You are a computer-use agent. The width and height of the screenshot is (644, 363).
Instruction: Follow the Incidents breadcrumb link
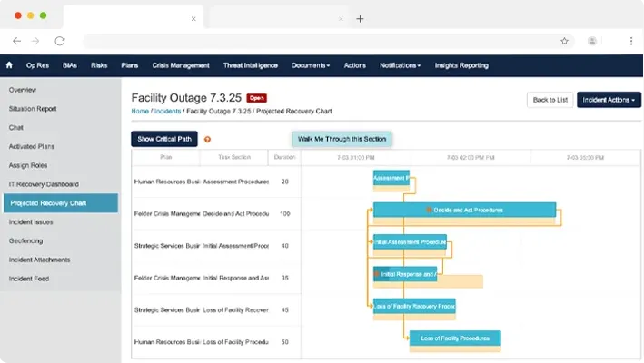click(167, 111)
